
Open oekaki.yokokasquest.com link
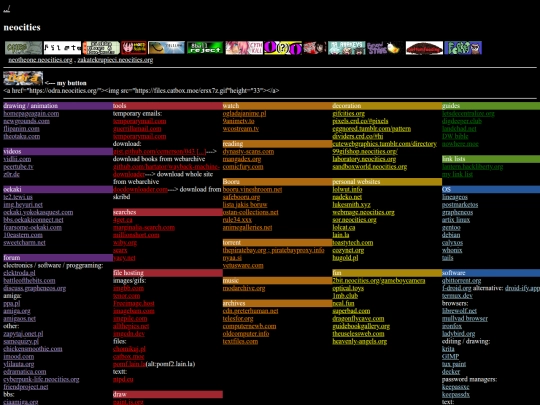tap(38, 212)
